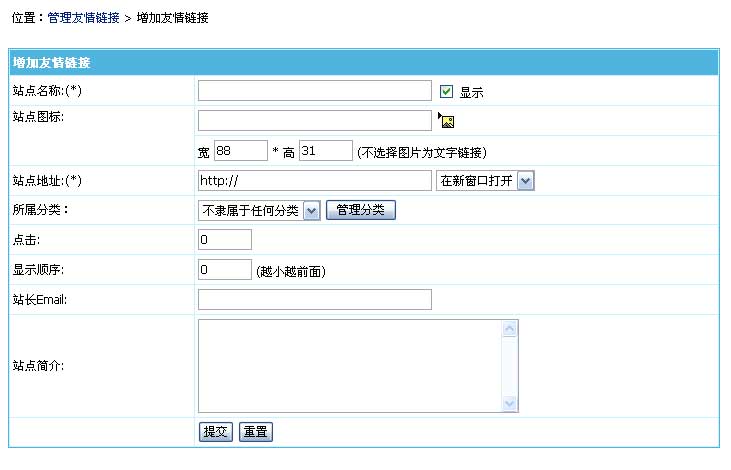Select the 高 height input field
731x470 pixels.
tap(325, 151)
